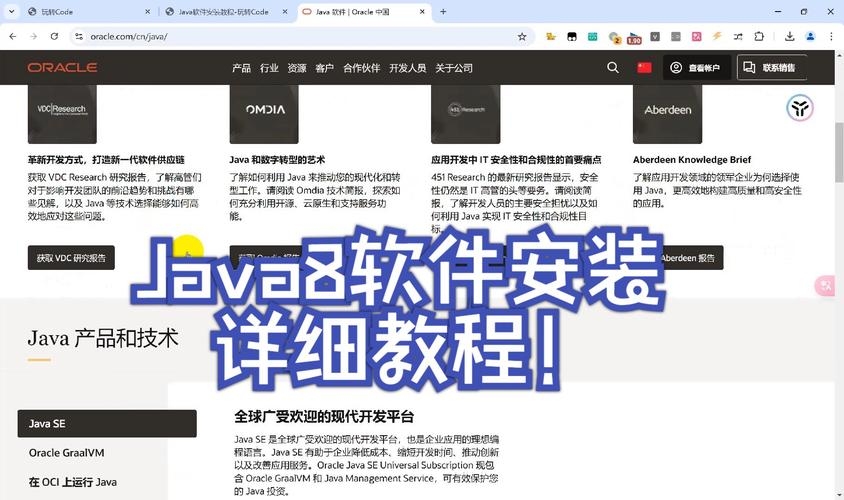
Task: Open the 客户 navigation menu
Action: click(325, 68)
